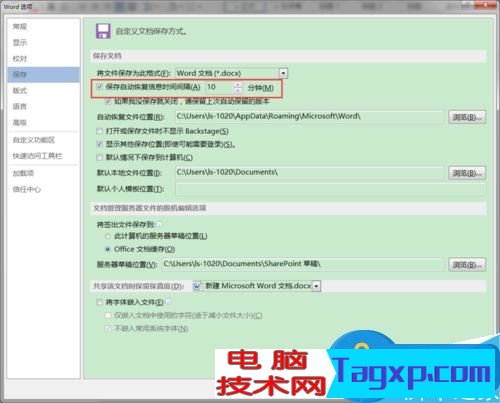Toggle the AutoRecover save interval checkbox

coord(99,87)
